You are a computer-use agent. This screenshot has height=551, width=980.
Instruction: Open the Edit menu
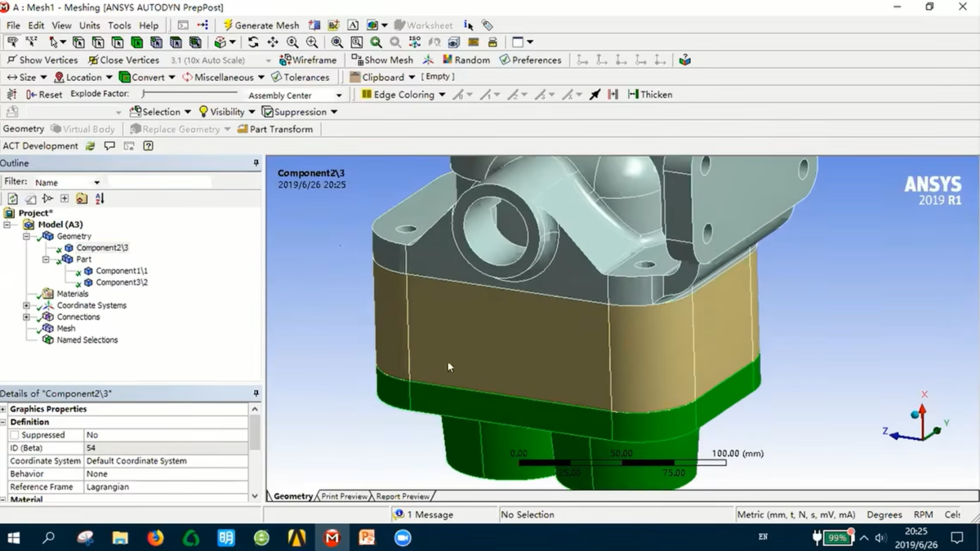pyautogui.click(x=36, y=25)
